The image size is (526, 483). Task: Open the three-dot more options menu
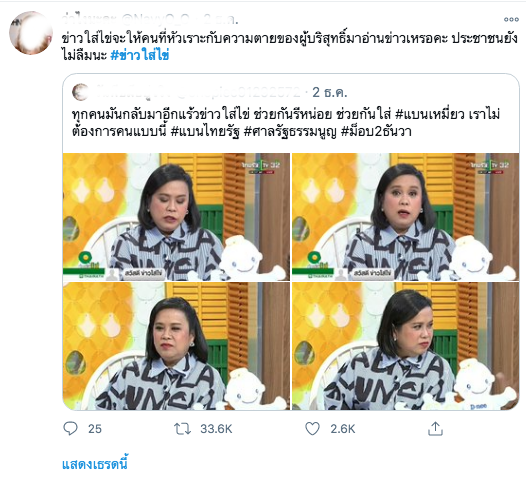click(511, 19)
